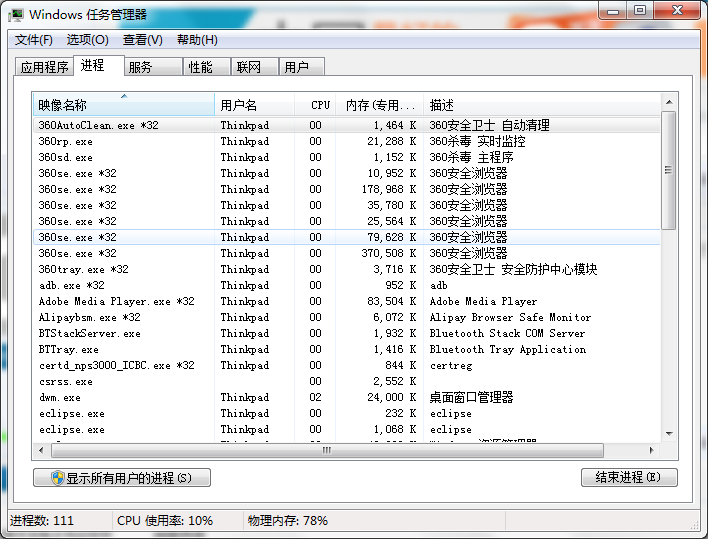Select 360se.exe using 370,508 K memory
The height and width of the screenshot is (539, 708).
pos(347,253)
